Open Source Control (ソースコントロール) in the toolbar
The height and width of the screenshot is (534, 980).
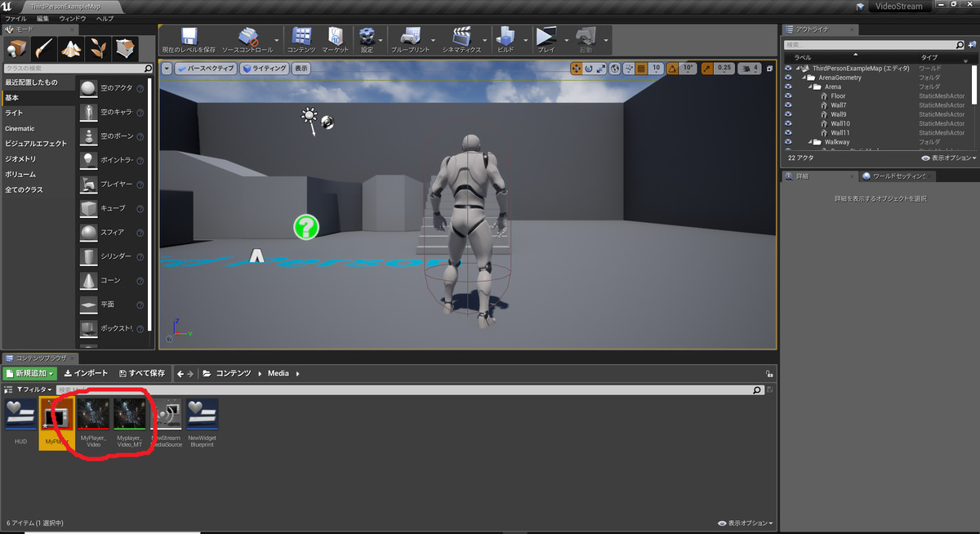pos(247,39)
